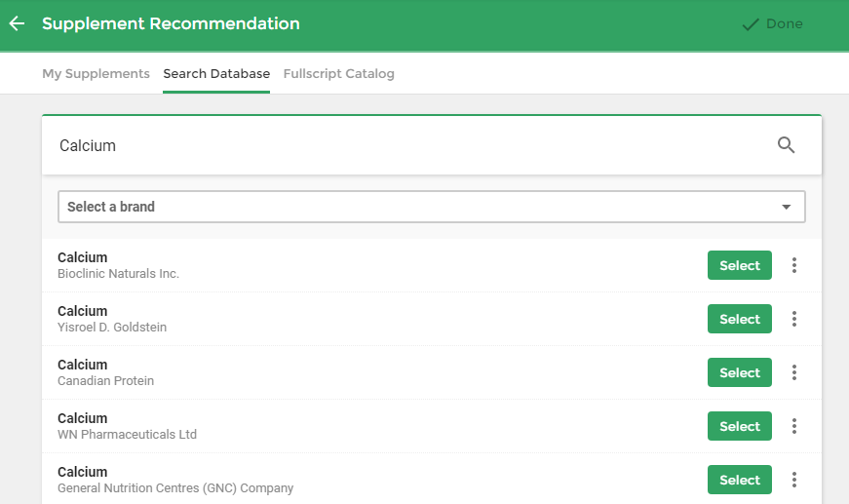Open more options for Yisroel D. Goldstein Calcium
Image resolution: width=849 pixels, height=504 pixels.
pyautogui.click(x=793, y=319)
